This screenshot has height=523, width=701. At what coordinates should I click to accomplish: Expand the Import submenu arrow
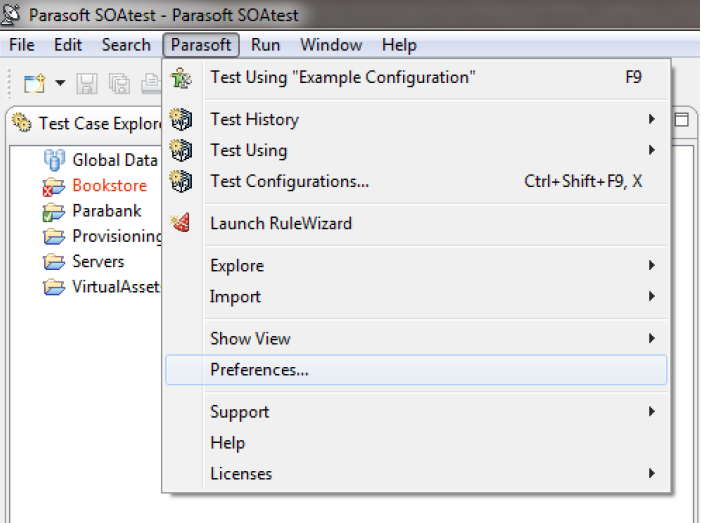[652, 296]
